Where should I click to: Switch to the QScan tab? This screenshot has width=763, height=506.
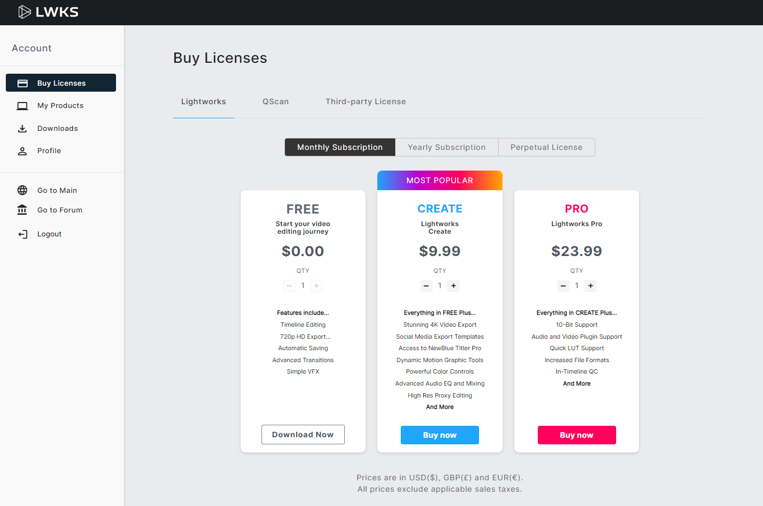point(275,102)
